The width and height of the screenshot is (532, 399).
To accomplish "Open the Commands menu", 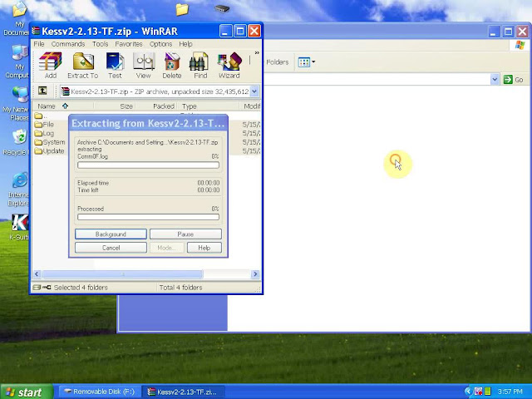I will coord(68,44).
